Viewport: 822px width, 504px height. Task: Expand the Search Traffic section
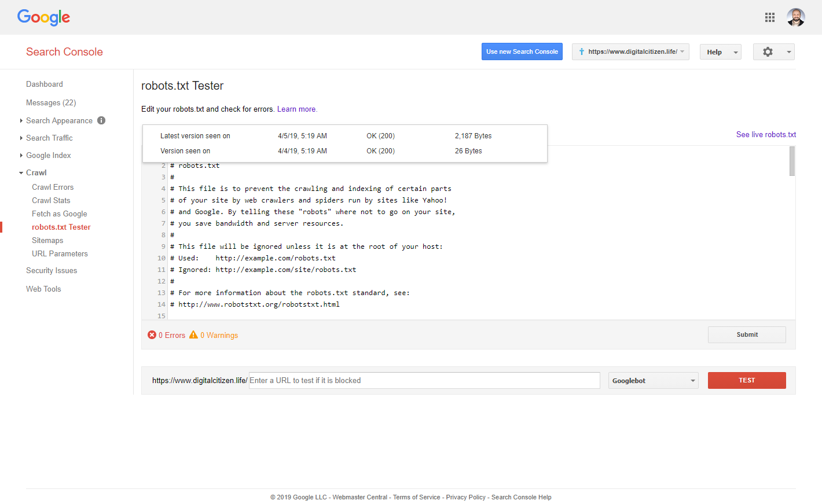(21, 138)
